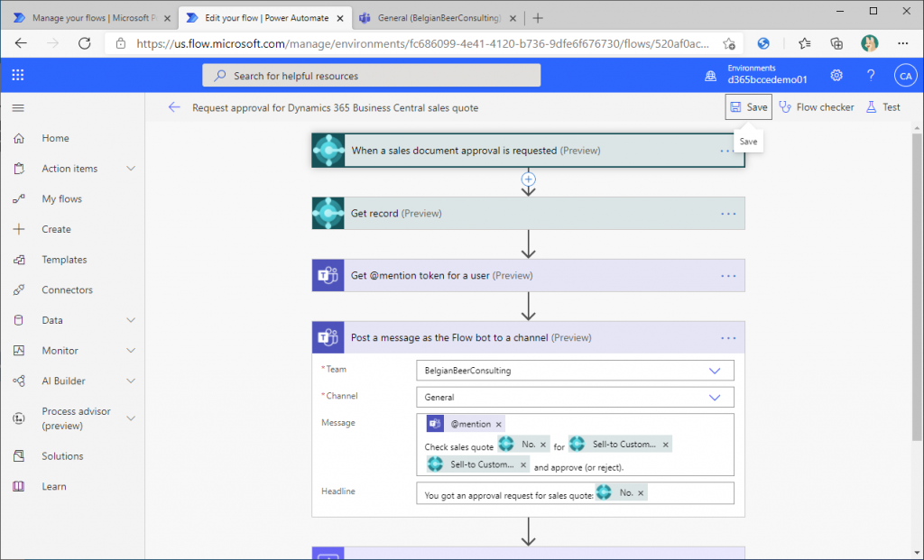Open the CA account avatar

(905, 76)
